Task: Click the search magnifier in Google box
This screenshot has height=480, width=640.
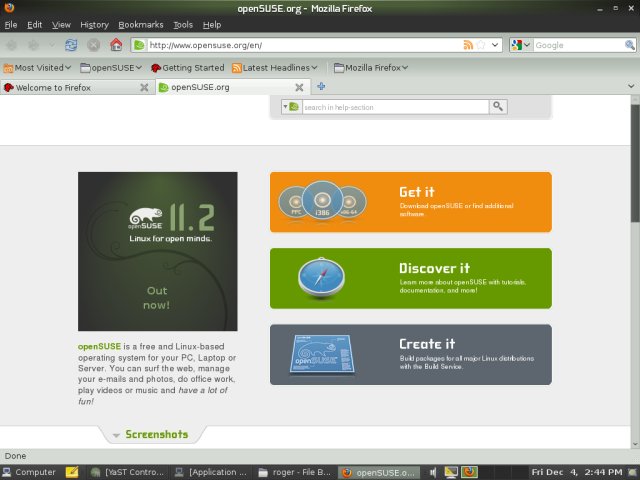Action: [x=630, y=45]
